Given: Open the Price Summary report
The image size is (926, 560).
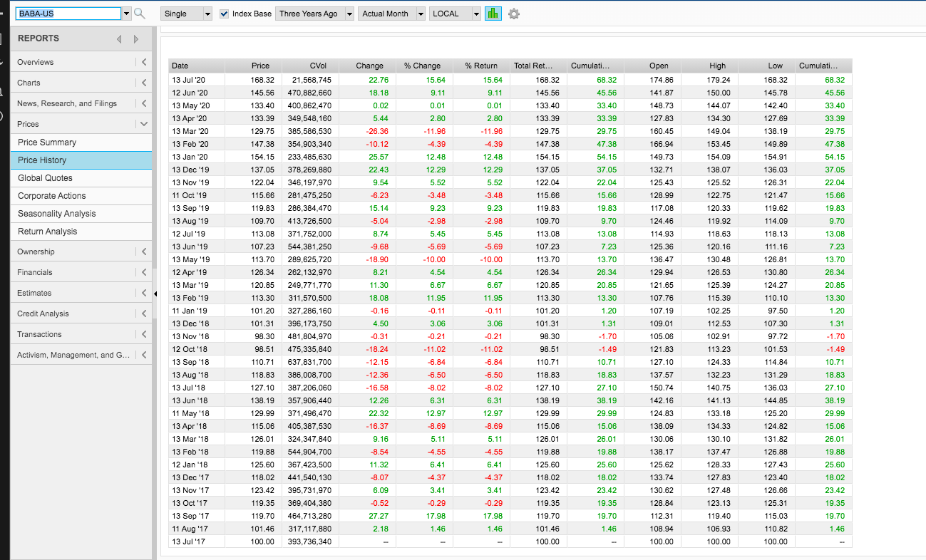Looking at the screenshot, I should pyautogui.click(x=81, y=142).
